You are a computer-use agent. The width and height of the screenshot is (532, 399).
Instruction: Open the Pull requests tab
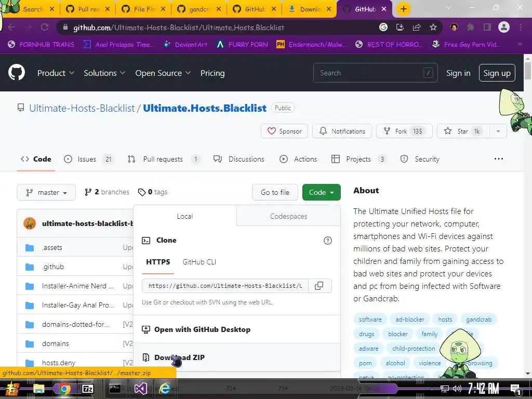click(x=164, y=159)
